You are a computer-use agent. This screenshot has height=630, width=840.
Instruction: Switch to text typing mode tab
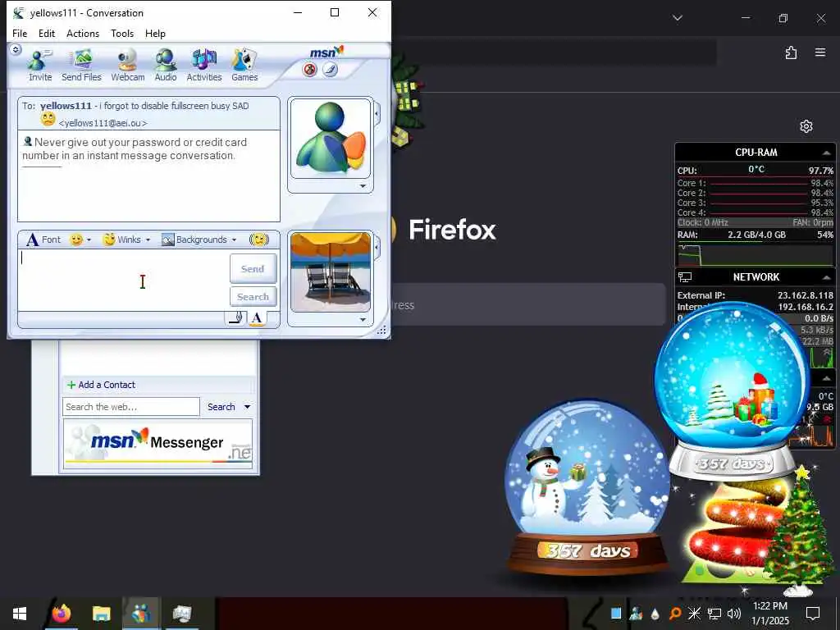point(257,317)
